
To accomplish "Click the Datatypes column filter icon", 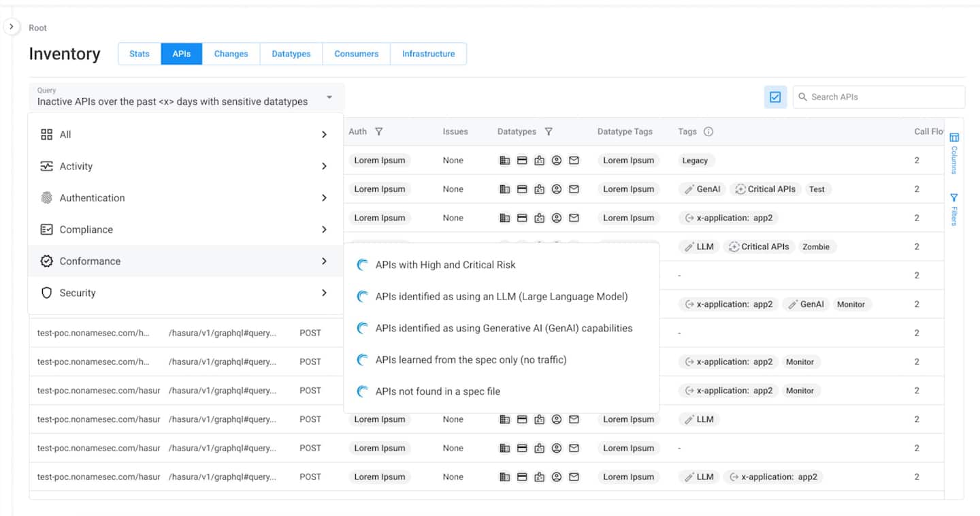I will tap(549, 131).
